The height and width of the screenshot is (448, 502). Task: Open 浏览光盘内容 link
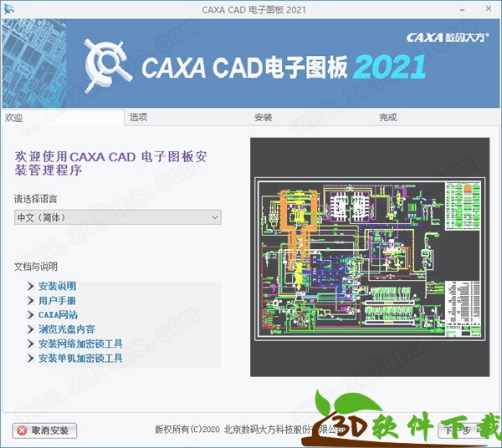(67, 329)
